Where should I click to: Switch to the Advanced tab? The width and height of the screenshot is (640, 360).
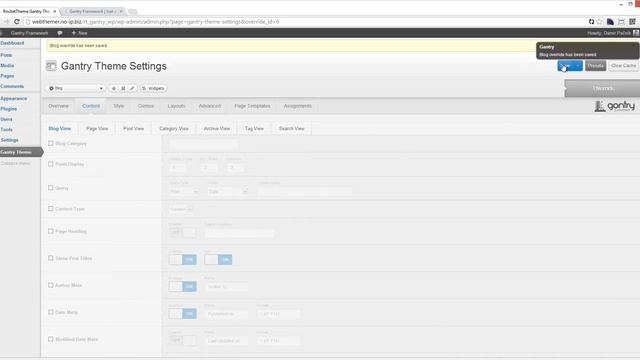pyautogui.click(x=210, y=106)
